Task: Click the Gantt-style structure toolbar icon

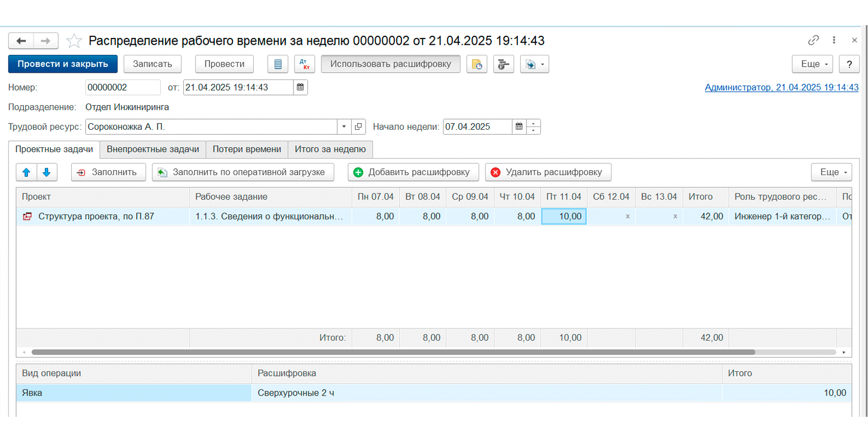Action: coord(503,64)
